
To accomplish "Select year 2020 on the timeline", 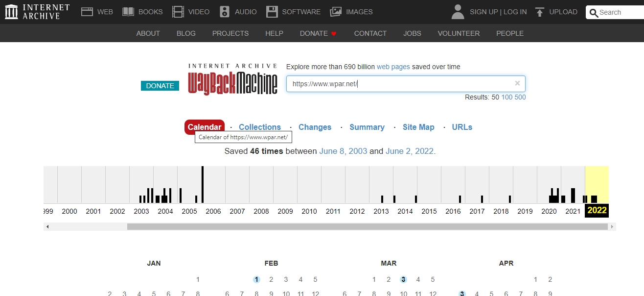I will pos(549,211).
